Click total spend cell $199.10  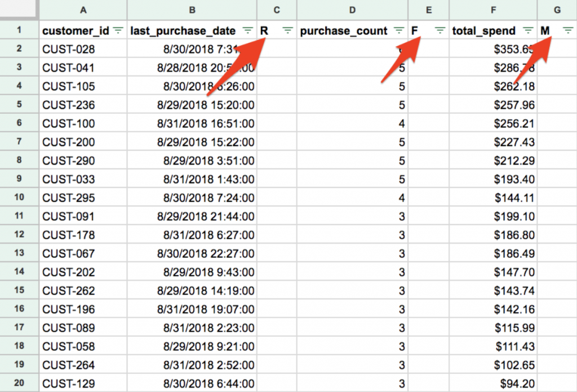tap(493, 216)
